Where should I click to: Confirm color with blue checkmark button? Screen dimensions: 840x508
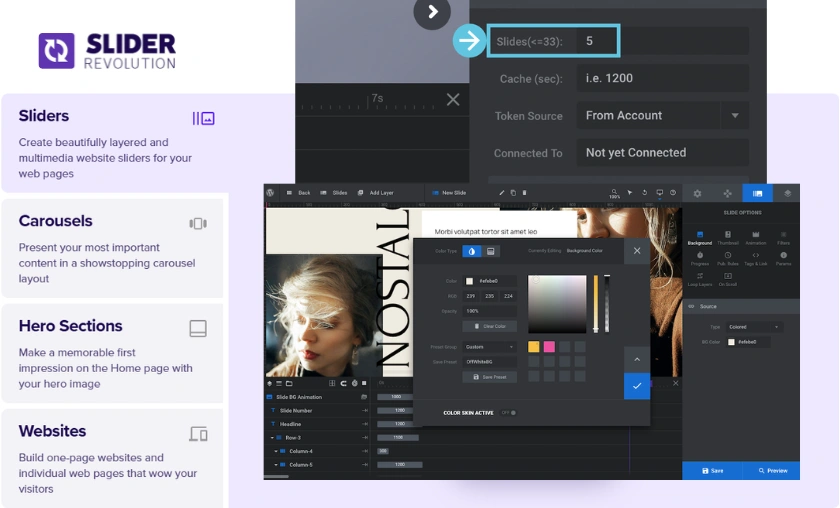637,386
